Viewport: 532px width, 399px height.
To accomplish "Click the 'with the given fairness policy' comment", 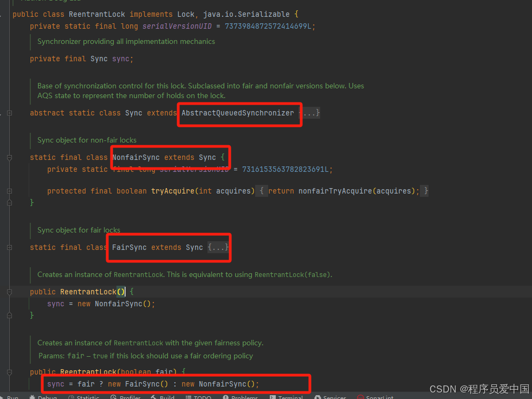I will [x=214, y=343].
